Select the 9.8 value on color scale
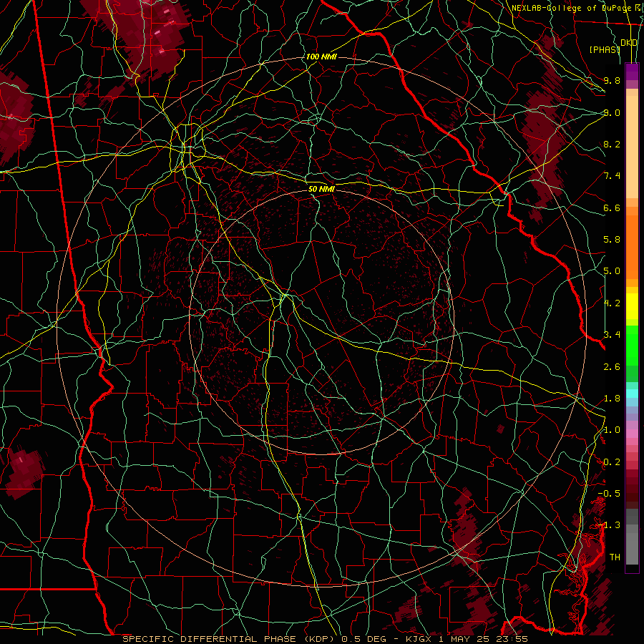 (x=612, y=80)
